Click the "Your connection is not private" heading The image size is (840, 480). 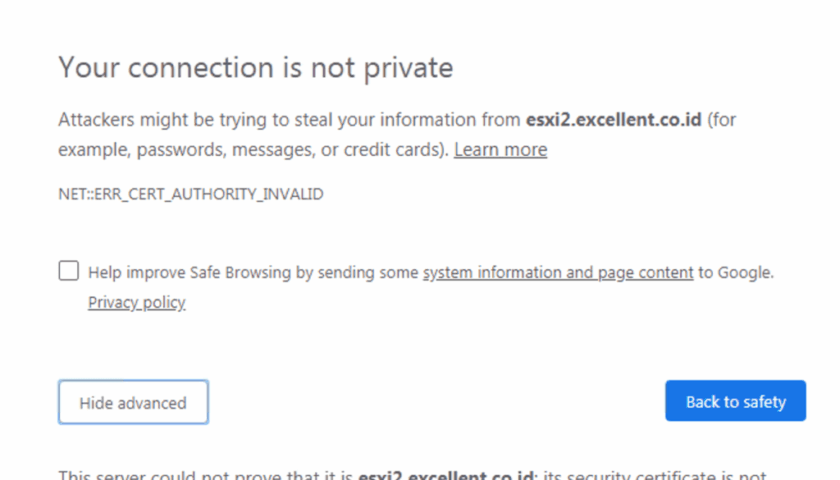click(255, 67)
